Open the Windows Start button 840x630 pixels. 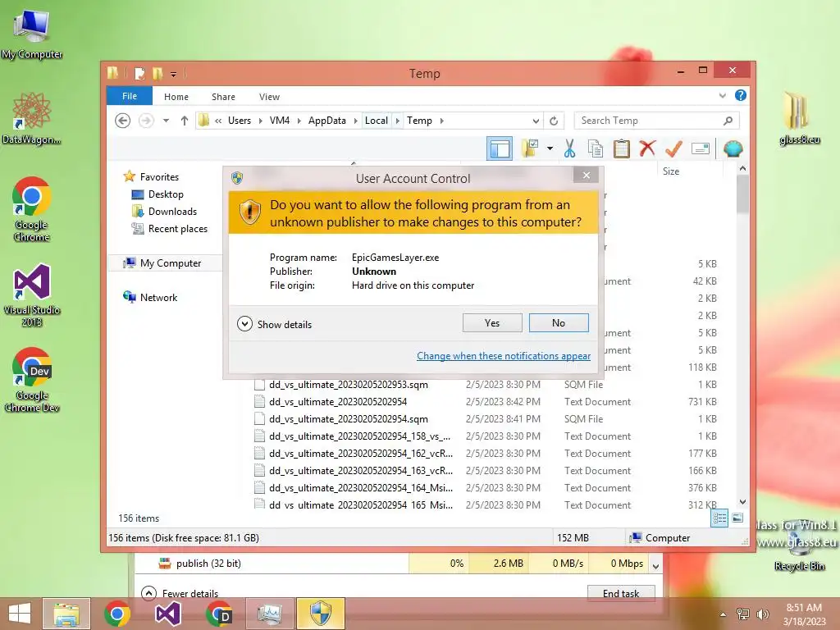click(20, 614)
